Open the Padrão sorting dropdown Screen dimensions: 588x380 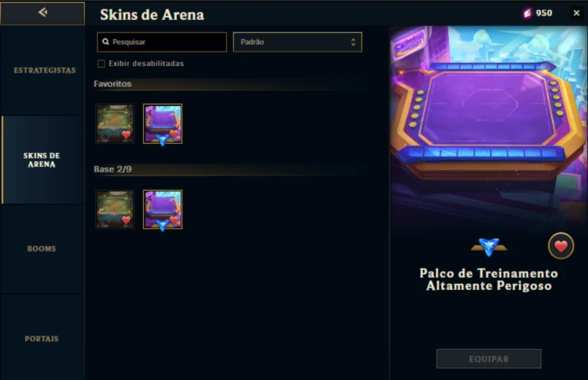coord(297,42)
